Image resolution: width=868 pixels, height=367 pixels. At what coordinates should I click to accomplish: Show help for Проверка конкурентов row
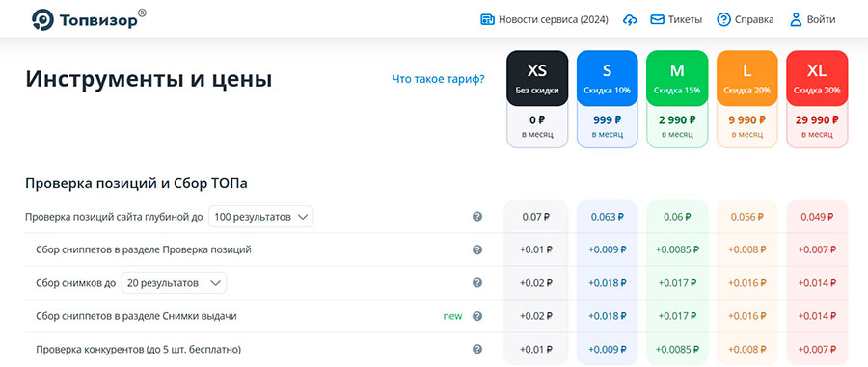[x=477, y=350]
